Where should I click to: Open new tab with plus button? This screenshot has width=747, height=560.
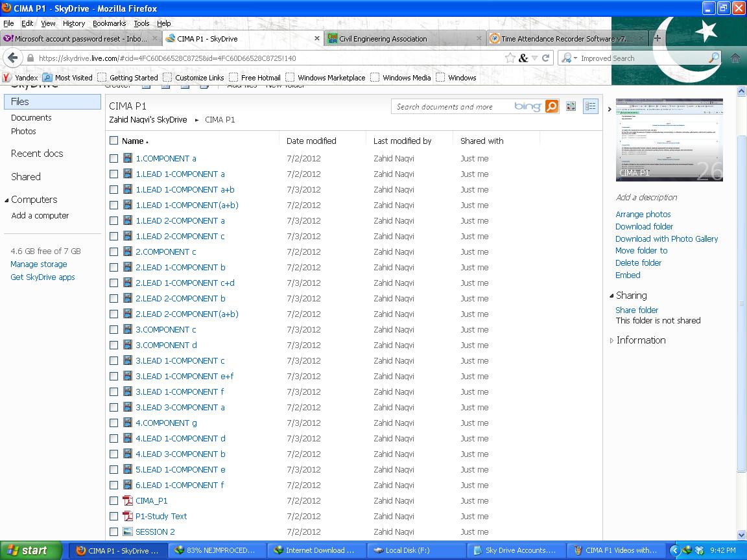(657, 38)
